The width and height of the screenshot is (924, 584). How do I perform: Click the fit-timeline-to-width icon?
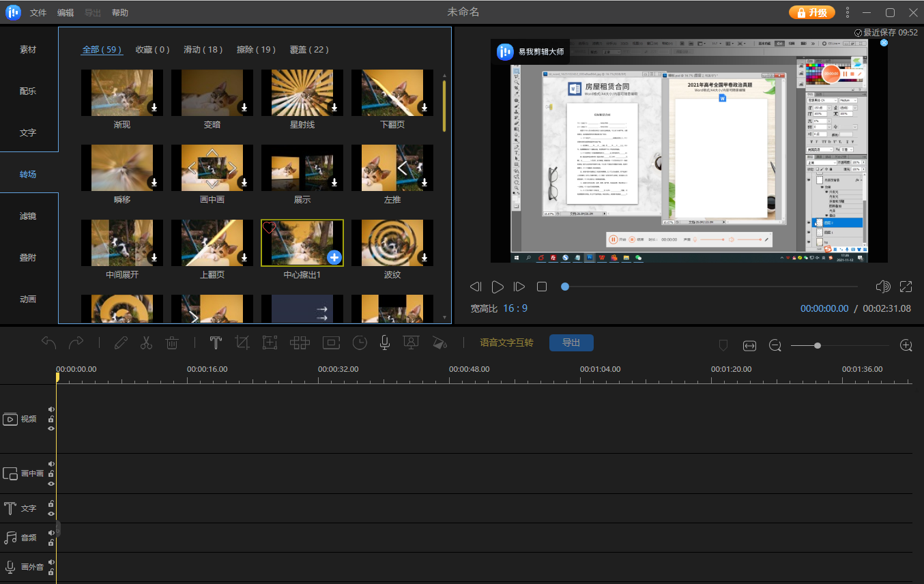click(749, 346)
